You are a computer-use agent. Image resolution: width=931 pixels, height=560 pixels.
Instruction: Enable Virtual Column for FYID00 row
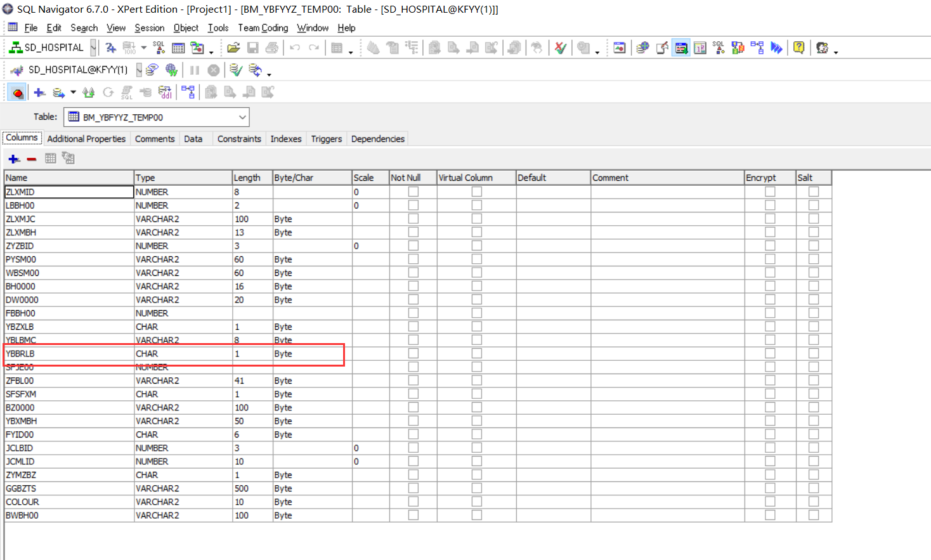click(x=477, y=434)
